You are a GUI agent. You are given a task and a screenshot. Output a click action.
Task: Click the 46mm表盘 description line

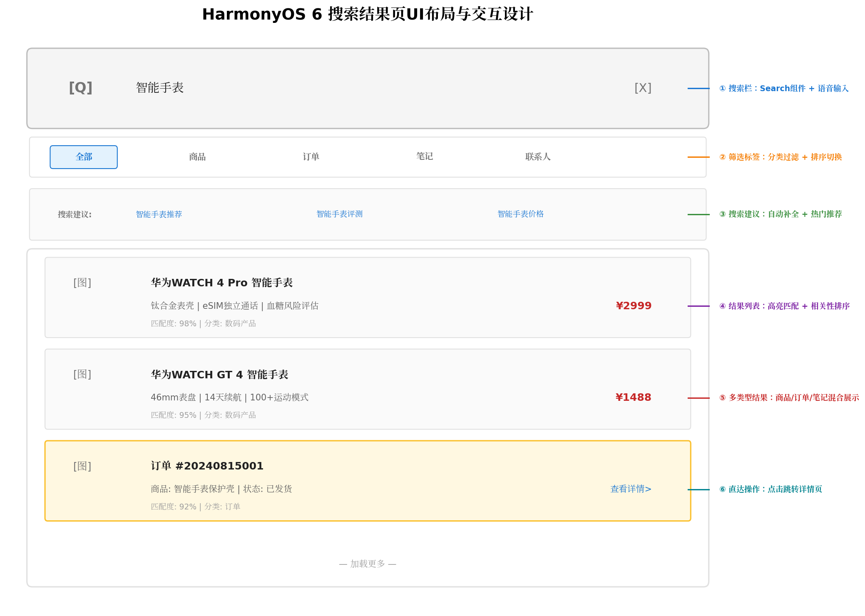point(230,397)
